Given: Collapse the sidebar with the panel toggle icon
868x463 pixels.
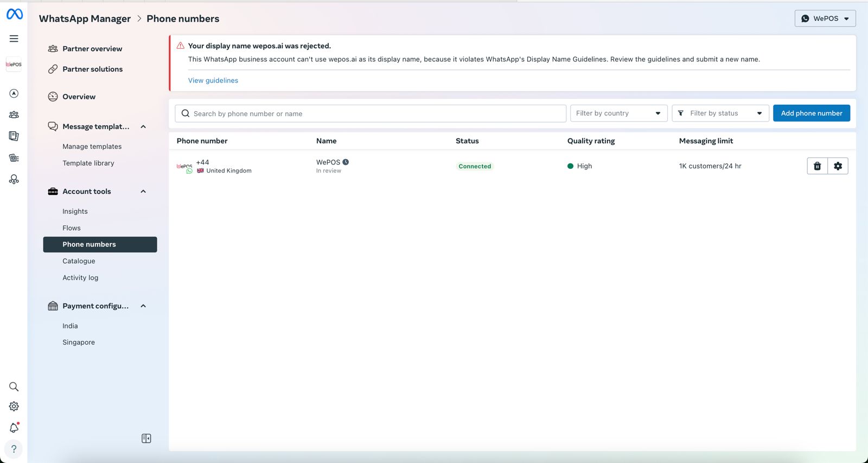Looking at the screenshot, I should pyautogui.click(x=146, y=439).
